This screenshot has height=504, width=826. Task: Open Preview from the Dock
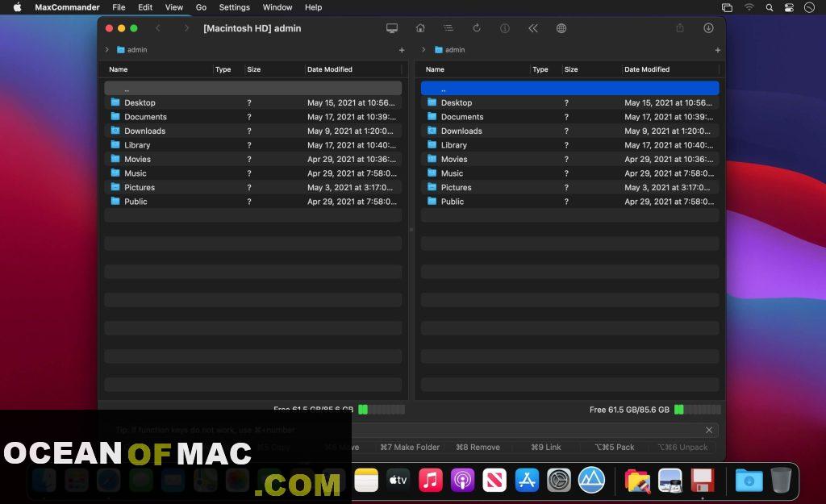click(670, 481)
